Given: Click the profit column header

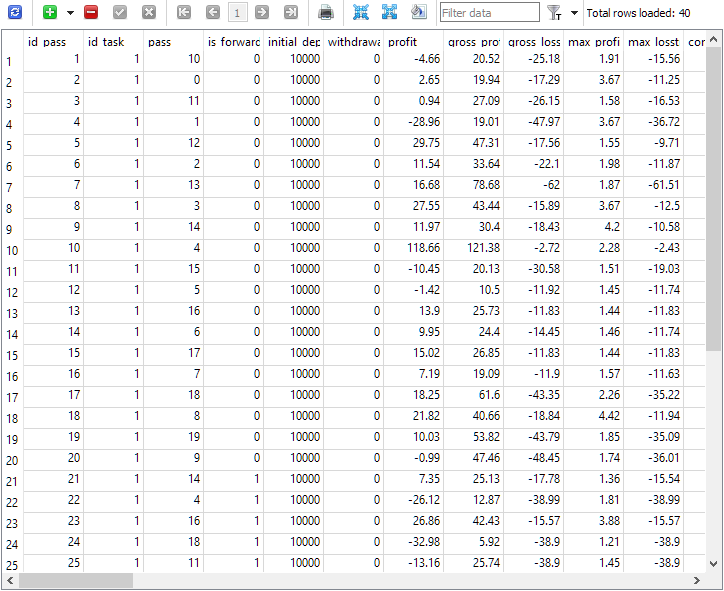Looking at the screenshot, I should pyautogui.click(x=413, y=42).
